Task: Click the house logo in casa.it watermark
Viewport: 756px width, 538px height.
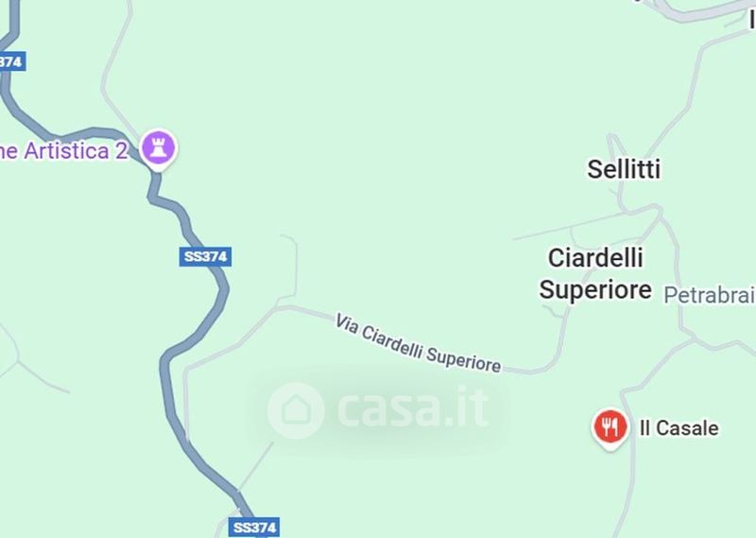Action: click(x=296, y=410)
